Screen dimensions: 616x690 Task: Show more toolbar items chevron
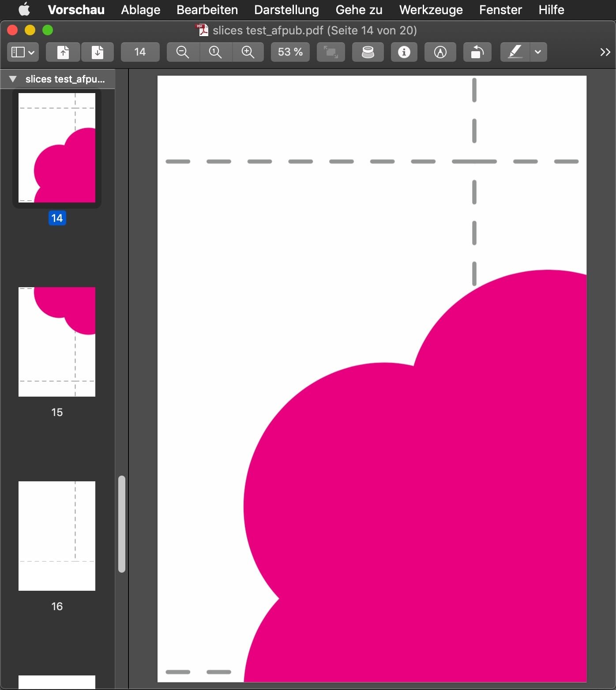605,52
